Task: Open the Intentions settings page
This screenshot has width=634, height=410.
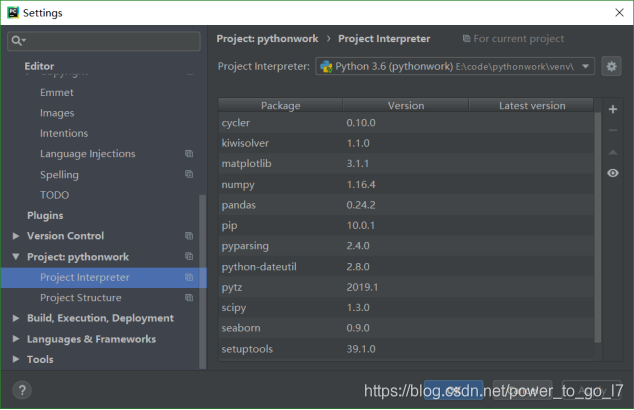Action: (x=64, y=133)
